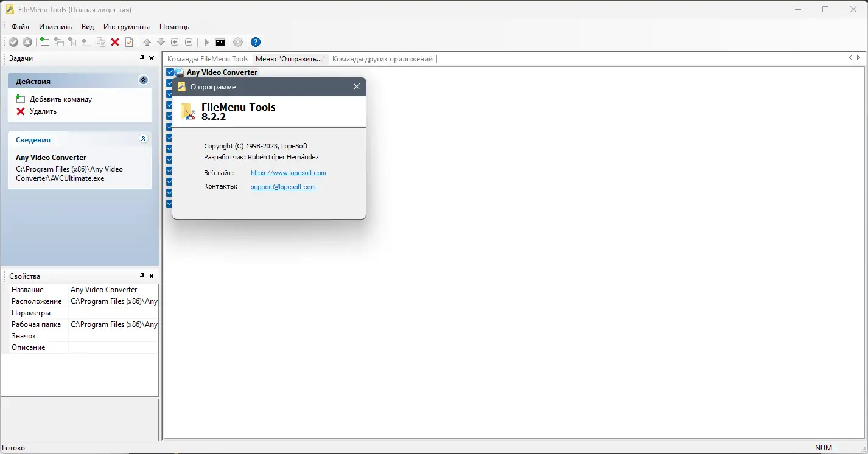This screenshot has height=454, width=868.
Task: Click the Collapse all minus toolbar icon
Action: click(x=189, y=42)
